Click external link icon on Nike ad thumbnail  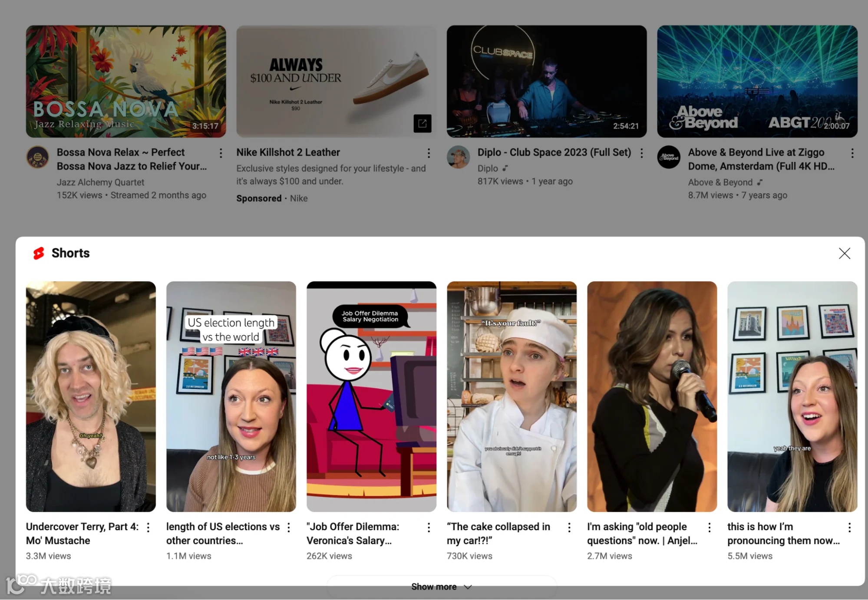422,124
